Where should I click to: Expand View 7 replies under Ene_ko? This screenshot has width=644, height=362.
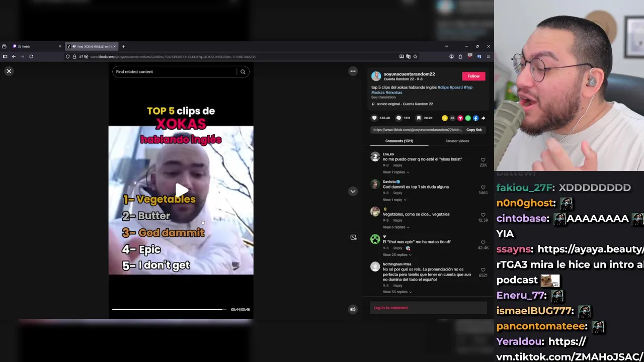pos(395,172)
